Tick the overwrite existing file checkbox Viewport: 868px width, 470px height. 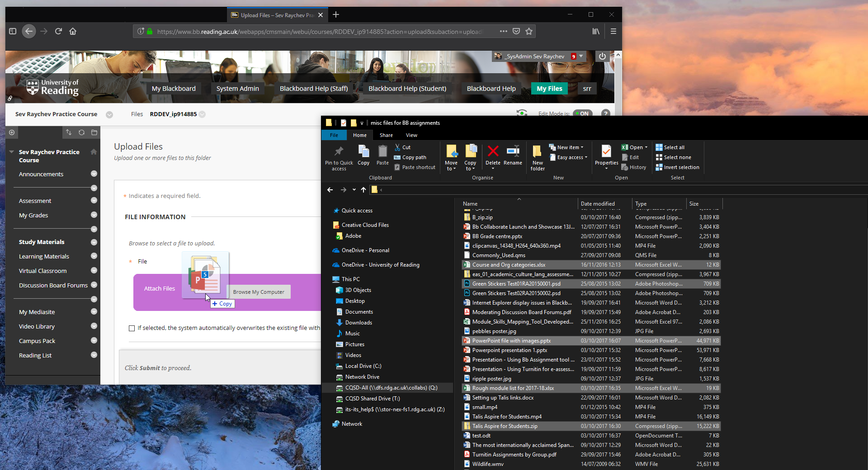(132, 328)
